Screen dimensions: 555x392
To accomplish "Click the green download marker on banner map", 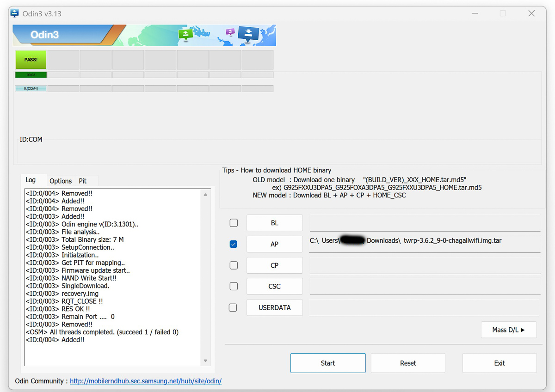I will [x=185, y=34].
